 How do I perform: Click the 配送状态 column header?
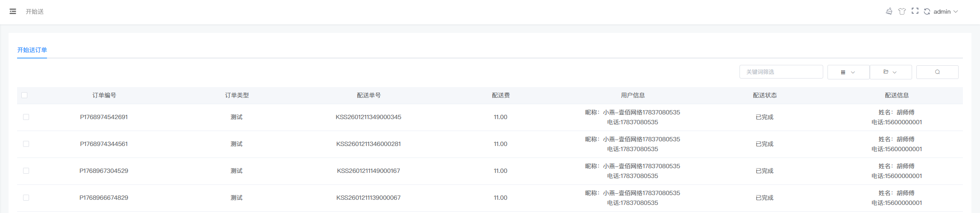[x=765, y=95]
